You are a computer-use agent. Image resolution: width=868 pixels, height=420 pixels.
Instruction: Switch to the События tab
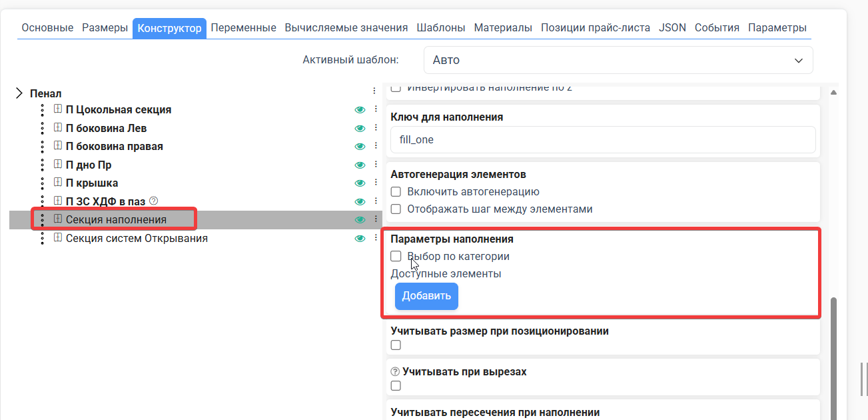point(717,28)
